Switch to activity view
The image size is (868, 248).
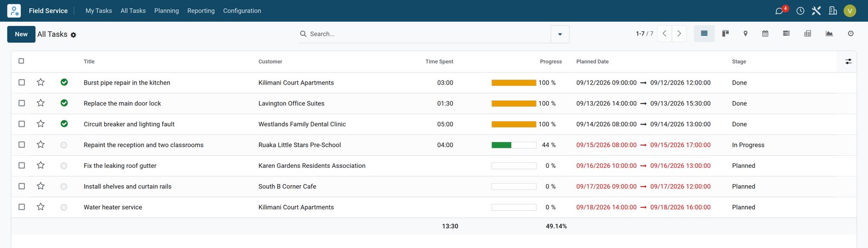(x=851, y=34)
